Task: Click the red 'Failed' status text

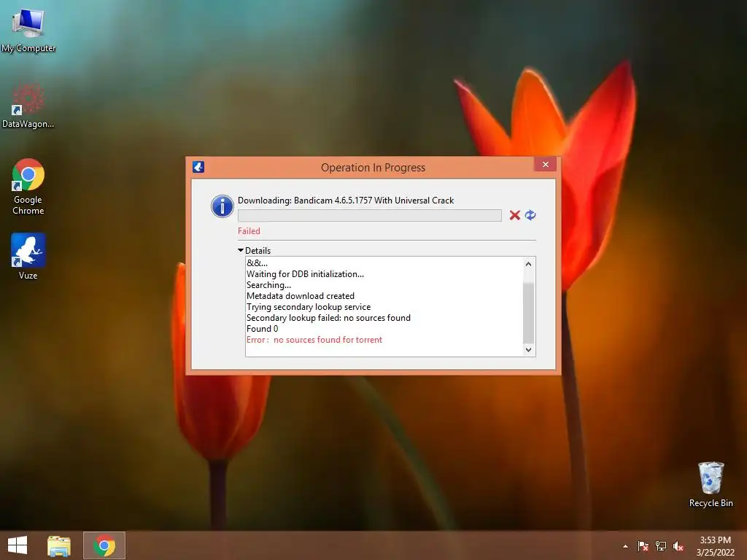Action: (x=249, y=231)
